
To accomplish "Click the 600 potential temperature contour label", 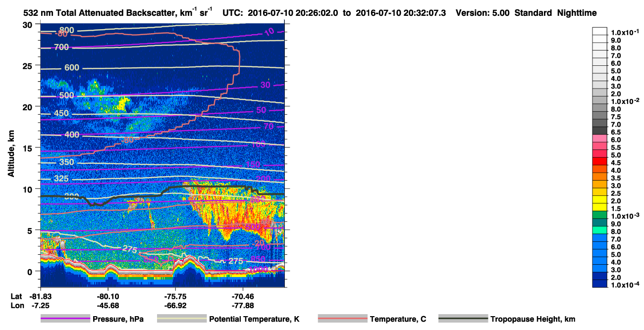I will pyautogui.click(x=71, y=68).
